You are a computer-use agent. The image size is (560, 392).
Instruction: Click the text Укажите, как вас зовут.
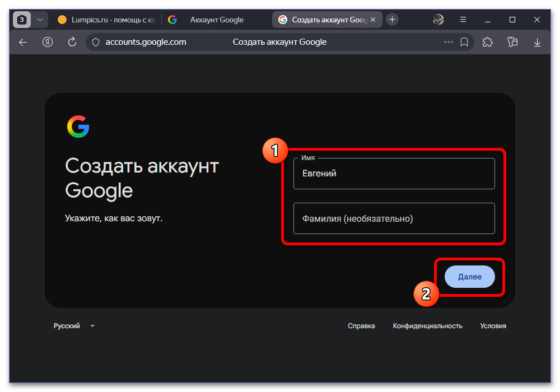[x=114, y=218]
